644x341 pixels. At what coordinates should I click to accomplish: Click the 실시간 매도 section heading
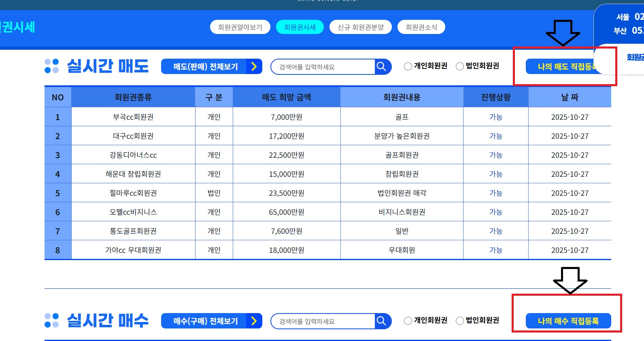[x=108, y=66]
